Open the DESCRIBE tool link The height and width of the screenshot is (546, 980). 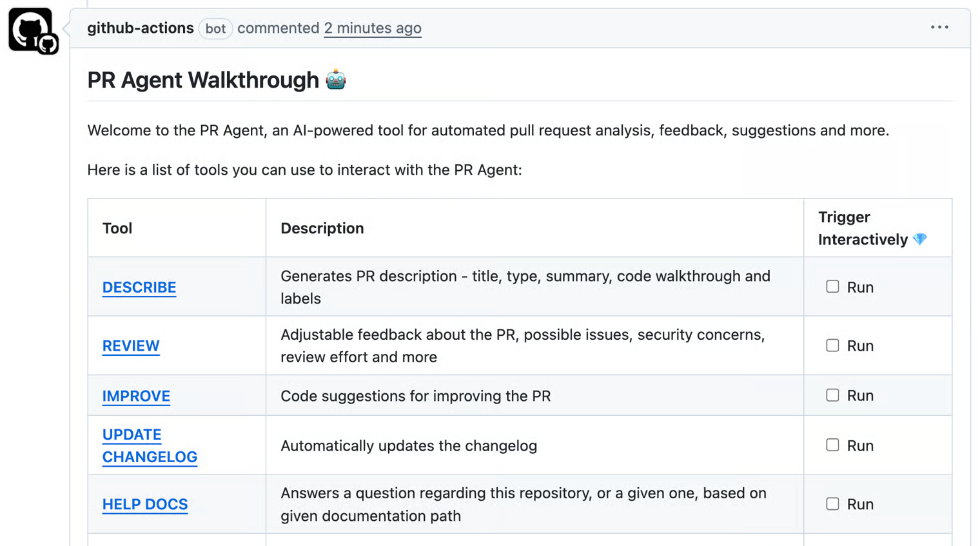pyautogui.click(x=139, y=288)
